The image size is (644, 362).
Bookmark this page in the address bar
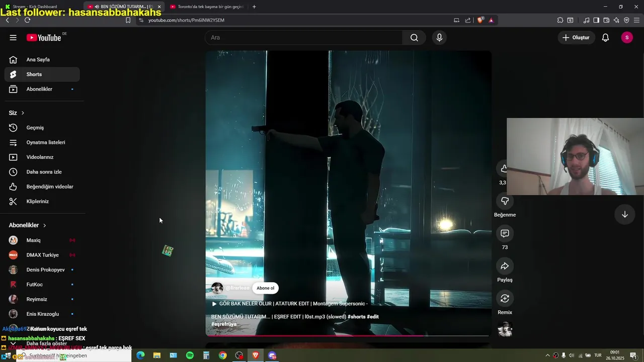tap(128, 20)
